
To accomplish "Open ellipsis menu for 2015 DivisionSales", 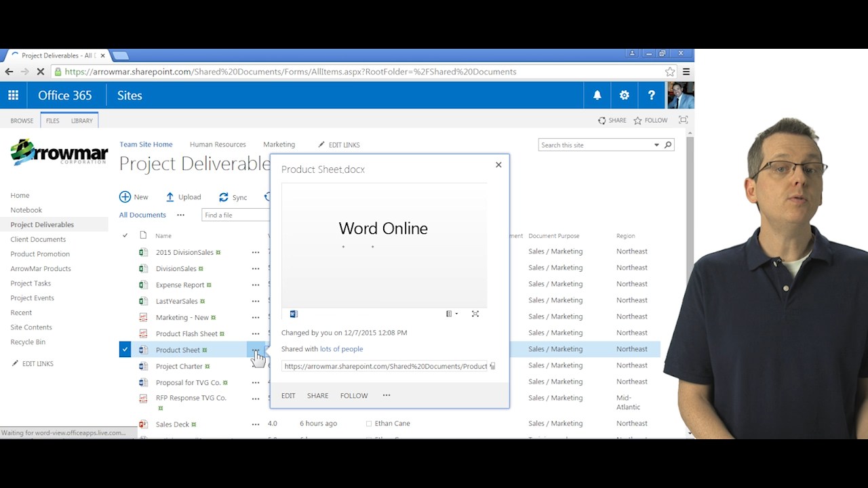I will coord(256,252).
